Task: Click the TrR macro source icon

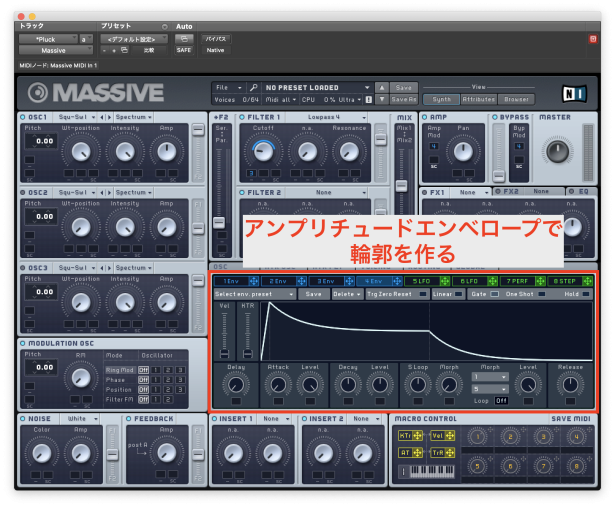Action: pos(440,452)
